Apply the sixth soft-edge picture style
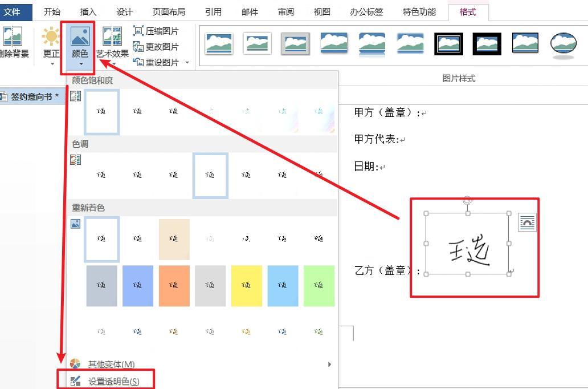Viewport: 588px width, 389px height. [410, 43]
